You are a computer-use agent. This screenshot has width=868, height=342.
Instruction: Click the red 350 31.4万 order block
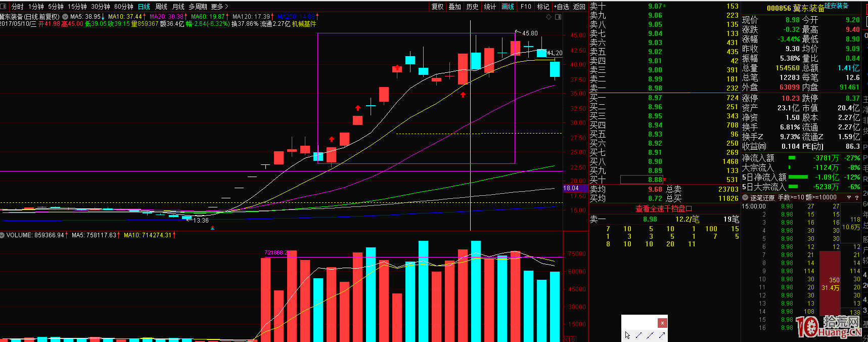click(x=830, y=284)
